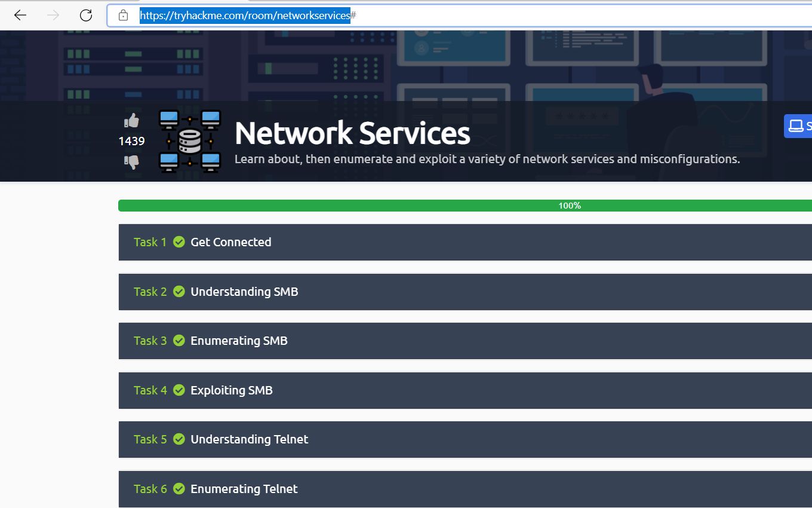The image size is (812, 508).
Task: Click the Network Services heading
Action: (x=352, y=133)
